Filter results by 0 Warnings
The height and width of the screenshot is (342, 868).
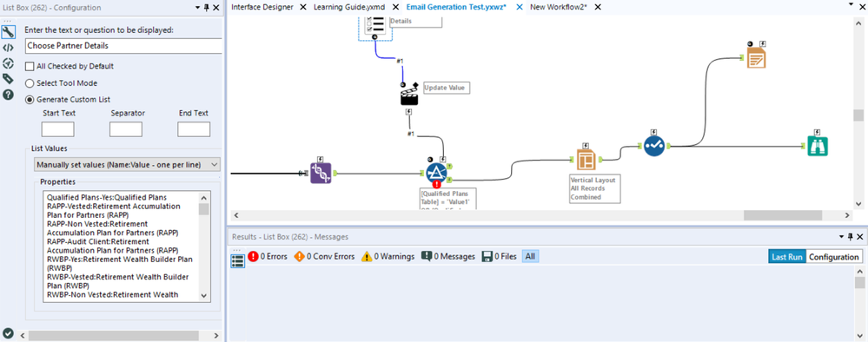pos(388,256)
